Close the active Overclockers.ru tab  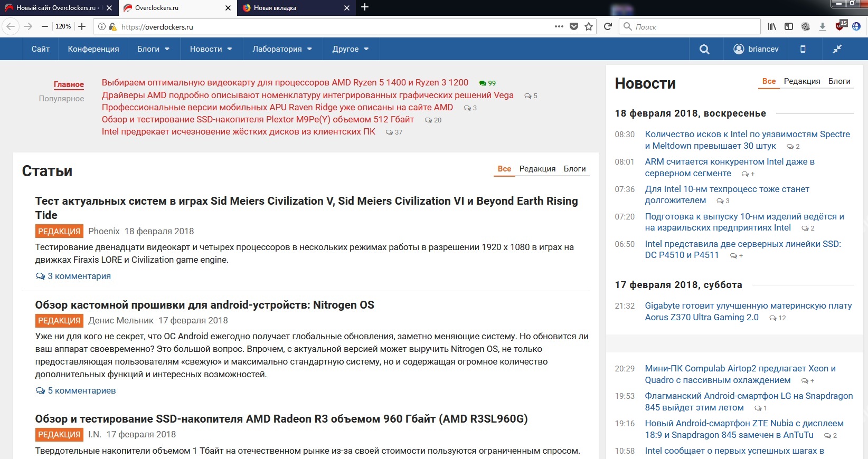click(228, 8)
